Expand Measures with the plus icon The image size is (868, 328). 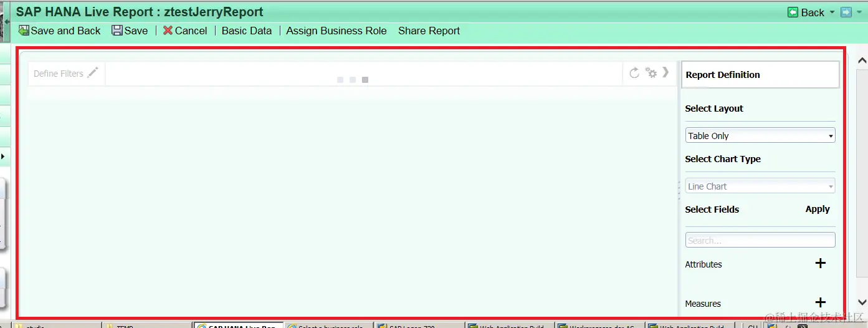pos(821,302)
